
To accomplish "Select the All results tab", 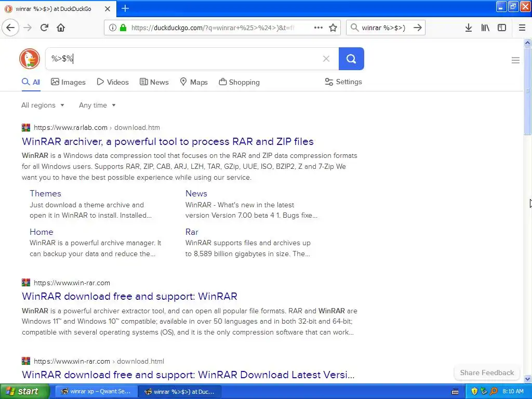I will pyautogui.click(x=31, y=82).
